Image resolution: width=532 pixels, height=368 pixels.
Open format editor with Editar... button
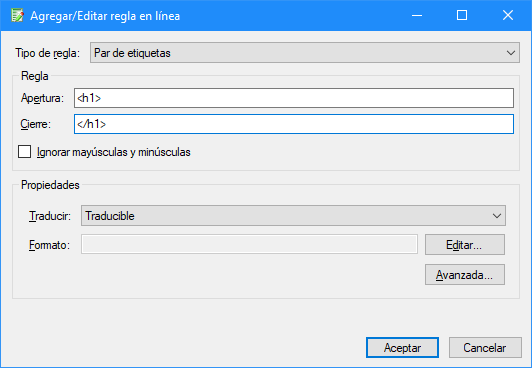pyautogui.click(x=465, y=245)
